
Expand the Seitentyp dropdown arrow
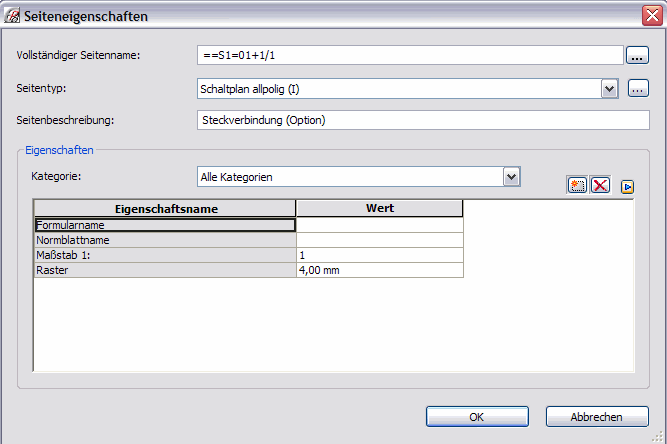point(610,89)
